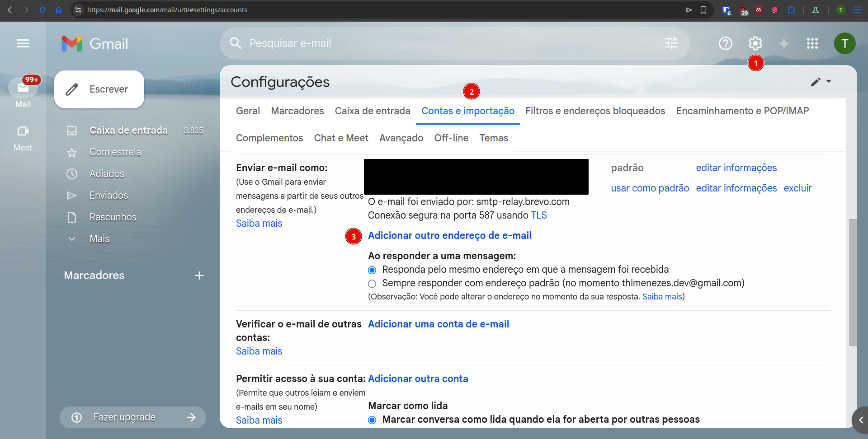
Task: Open the Meet section icon
Action: tap(23, 131)
